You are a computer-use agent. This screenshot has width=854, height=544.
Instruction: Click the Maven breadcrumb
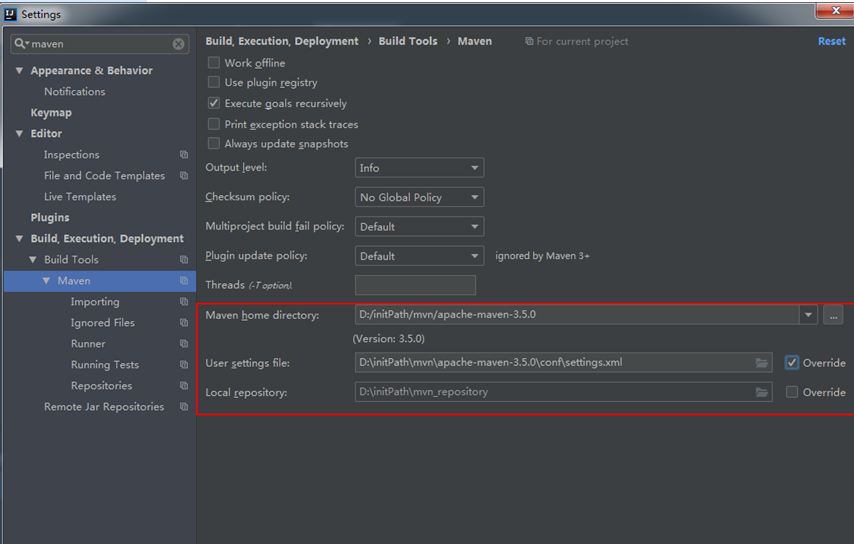pos(474,41)
